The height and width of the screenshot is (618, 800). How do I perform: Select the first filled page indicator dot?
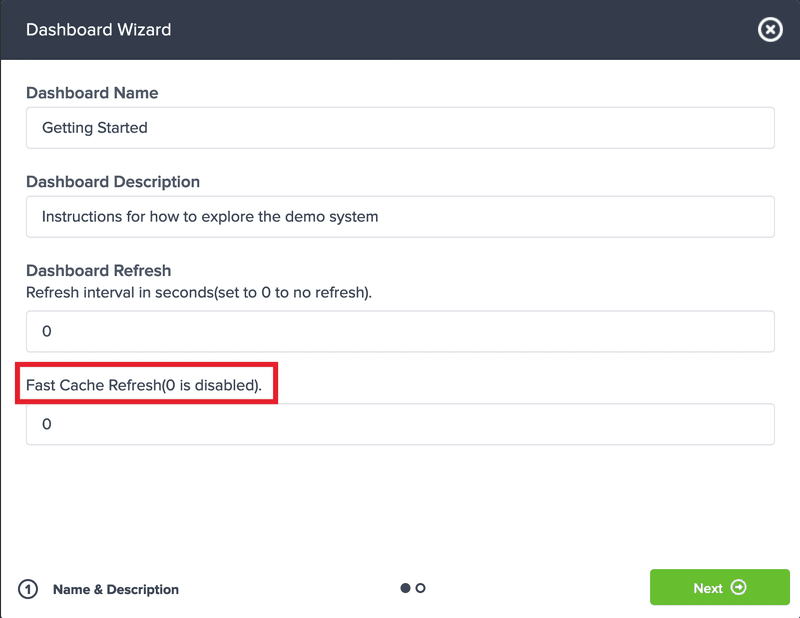(405, 588)
